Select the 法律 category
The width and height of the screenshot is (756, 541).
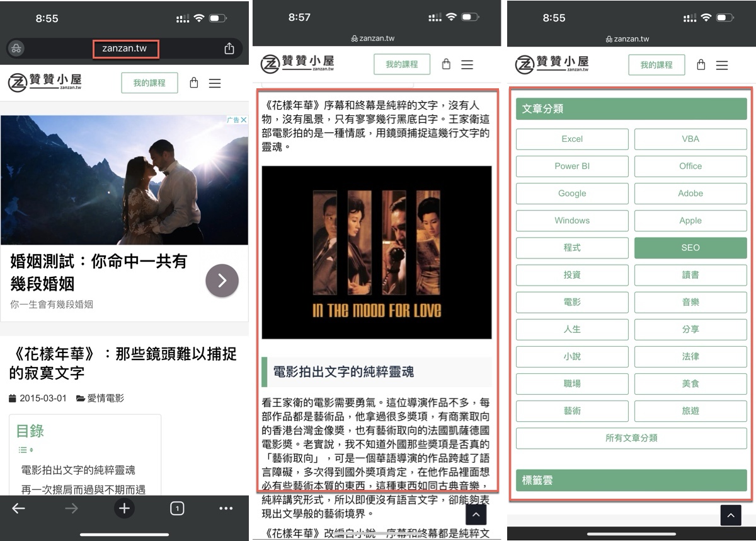point(690,356)
